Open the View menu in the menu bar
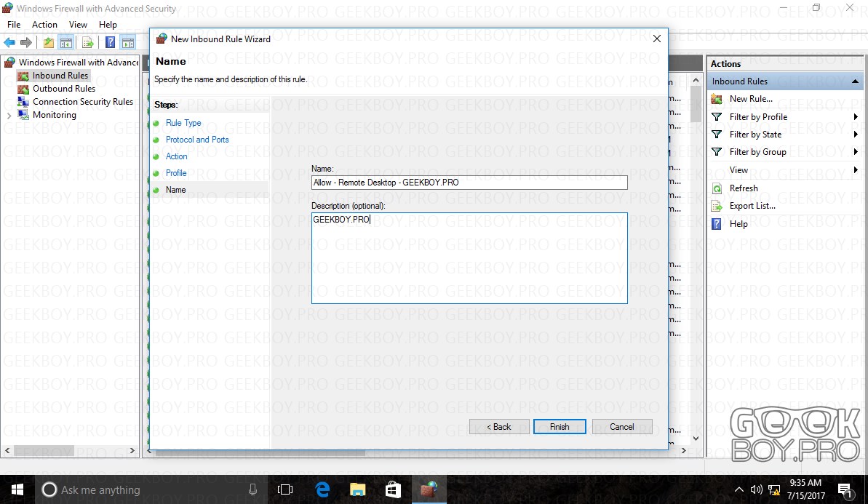868x504 pixels. (x=78, y=25)
